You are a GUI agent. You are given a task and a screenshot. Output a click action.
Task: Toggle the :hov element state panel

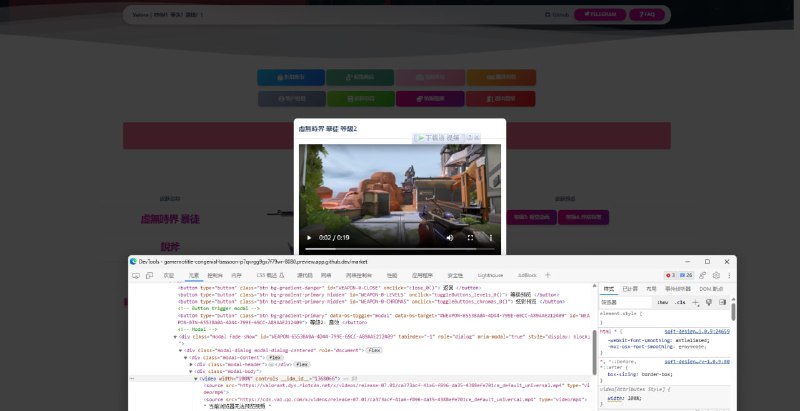[662, 302]
